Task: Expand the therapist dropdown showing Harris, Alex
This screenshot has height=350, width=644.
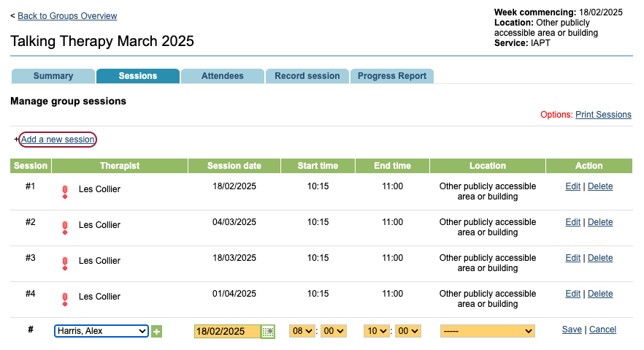Action: click(x=101, y=331)
